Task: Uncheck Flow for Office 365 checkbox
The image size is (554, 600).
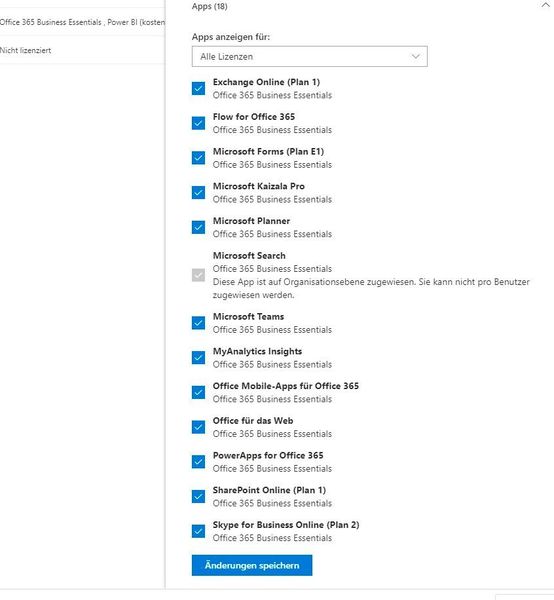Action: [198, 123]
